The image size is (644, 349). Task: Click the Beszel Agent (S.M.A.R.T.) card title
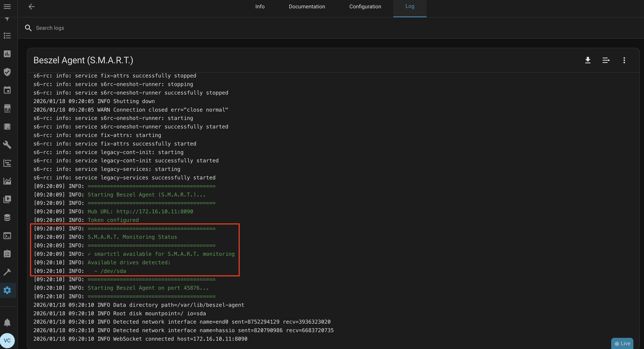coord(83,60)
